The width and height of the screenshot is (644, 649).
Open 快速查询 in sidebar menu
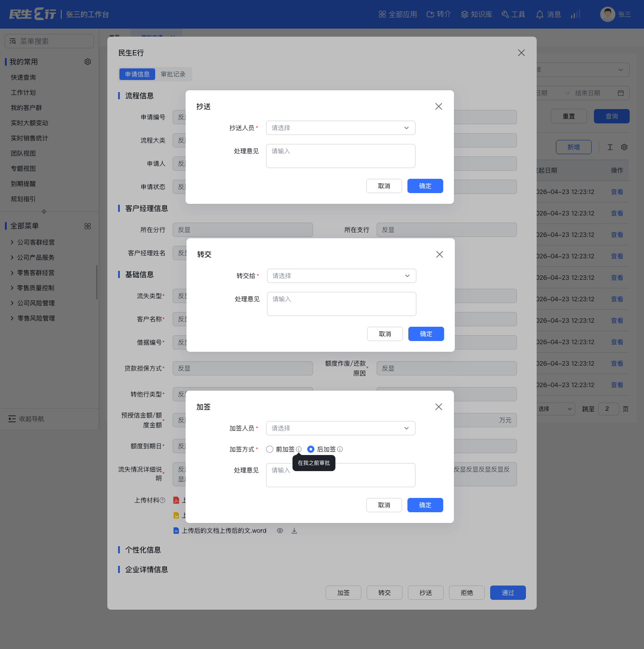[23, 77]
